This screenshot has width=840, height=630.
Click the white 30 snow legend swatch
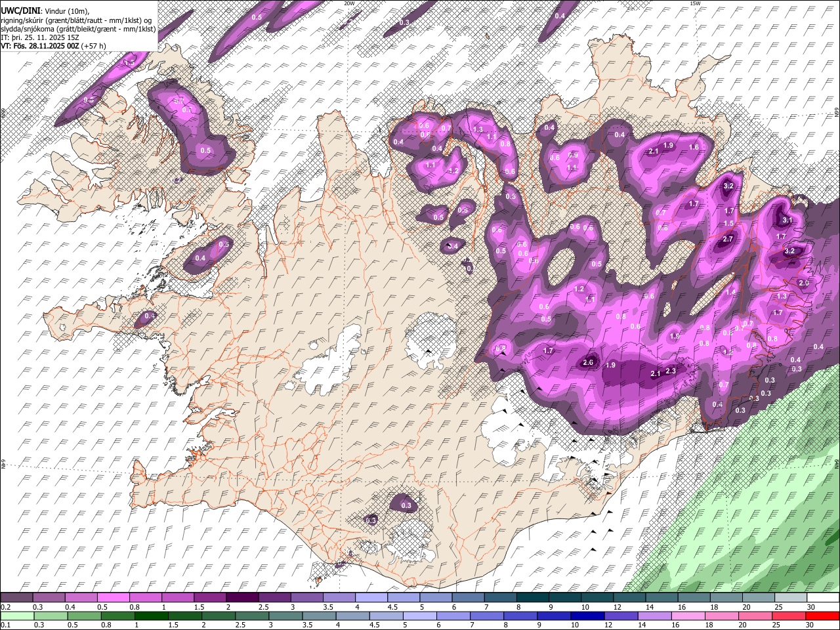click(x=823, y=597)
